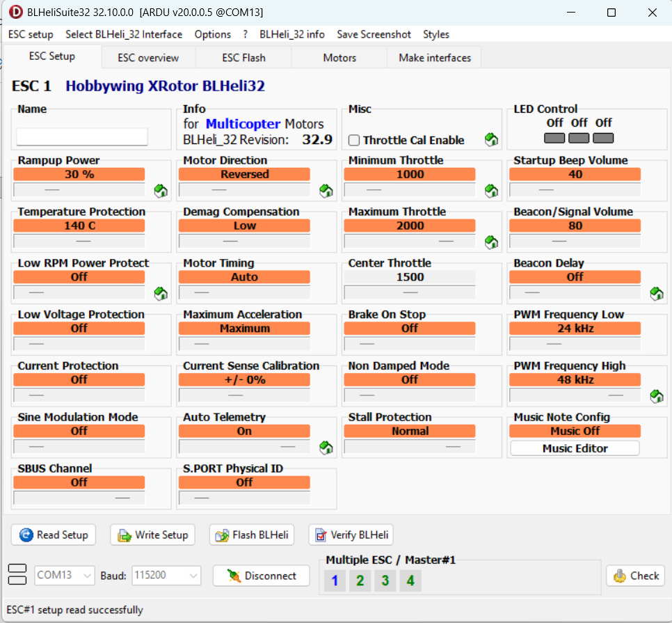Click the reset-to-default icon for Motor Direction
672x623 pixels.
pyautogui.click(x=326, y=191)
